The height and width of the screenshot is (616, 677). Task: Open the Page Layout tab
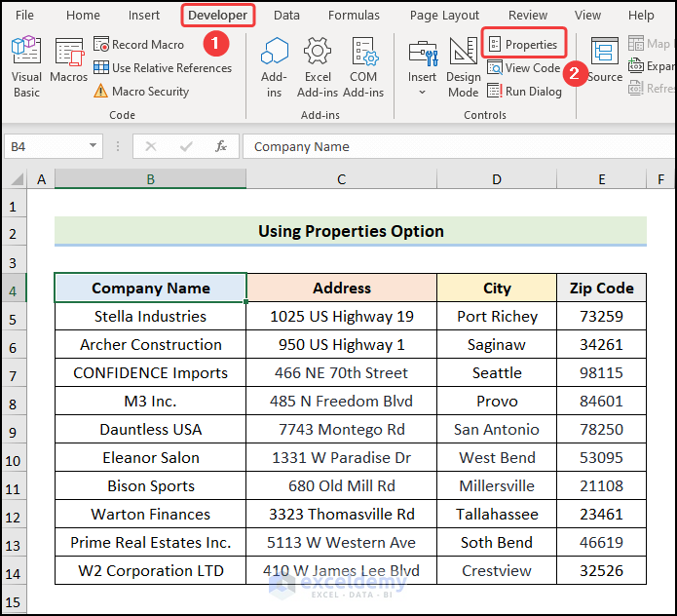point(444,16)
